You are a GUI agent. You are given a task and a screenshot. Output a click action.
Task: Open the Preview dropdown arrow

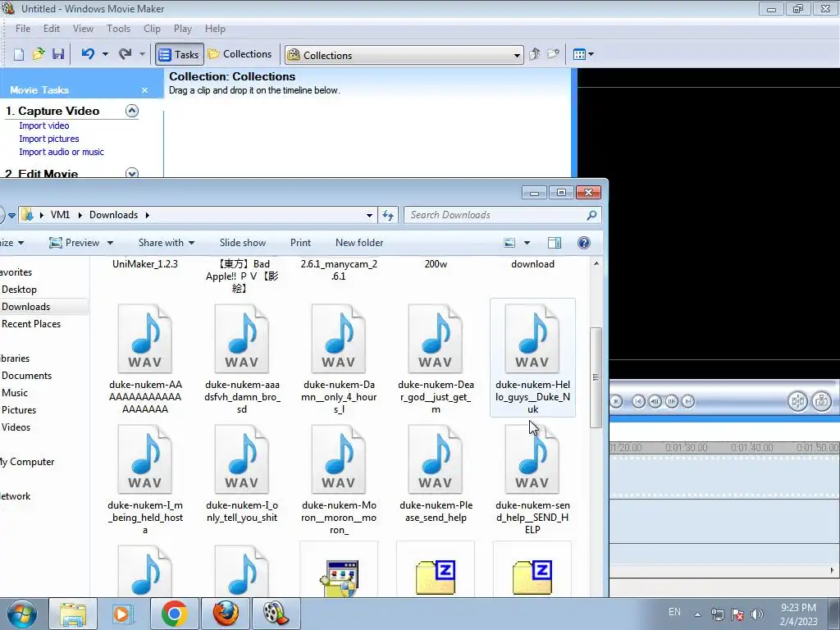[111, 243]
